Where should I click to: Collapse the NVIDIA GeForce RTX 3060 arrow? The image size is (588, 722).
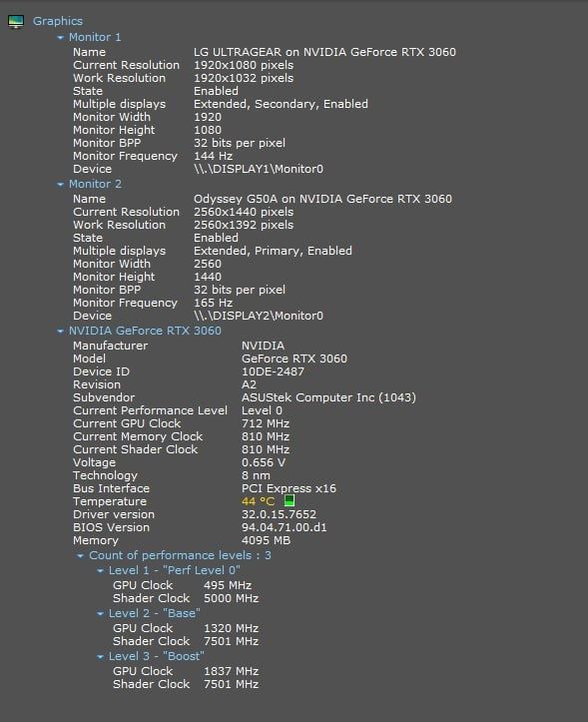coord(60,332)
